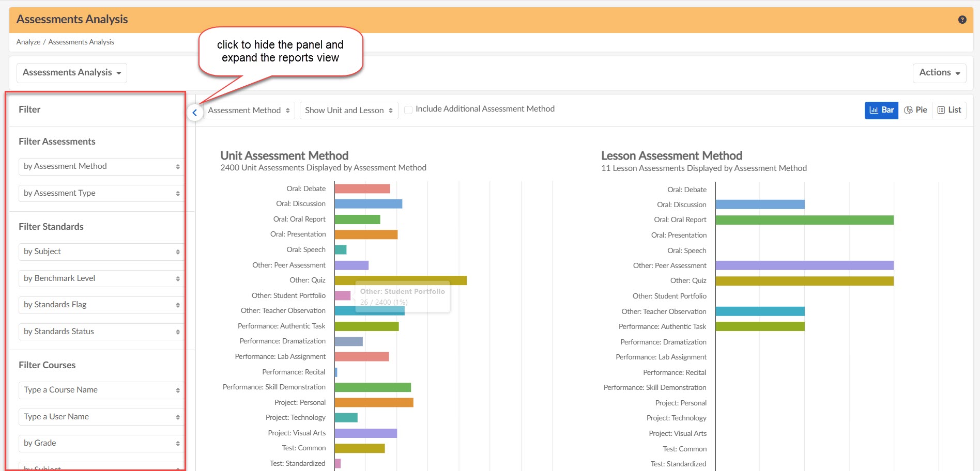Click the Unit Oral: Debate bar
Viewport: 980px width, 471px height.
pyautogui.click(x=362, y=189)
